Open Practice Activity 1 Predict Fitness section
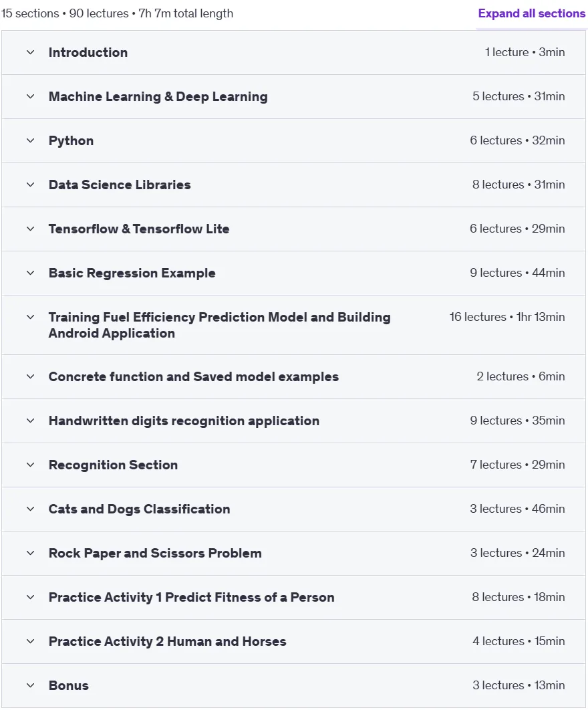Screen dimensions: 588x710 [192, 598]
